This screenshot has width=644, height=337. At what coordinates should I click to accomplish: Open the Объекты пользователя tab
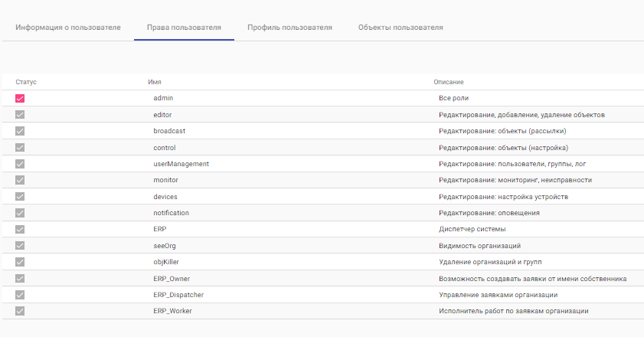click(400, 28)
